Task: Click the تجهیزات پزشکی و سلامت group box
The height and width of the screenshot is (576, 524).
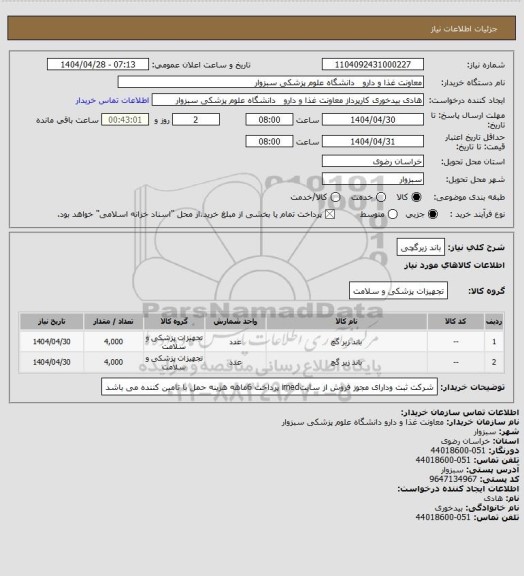Action: (398, 291)
